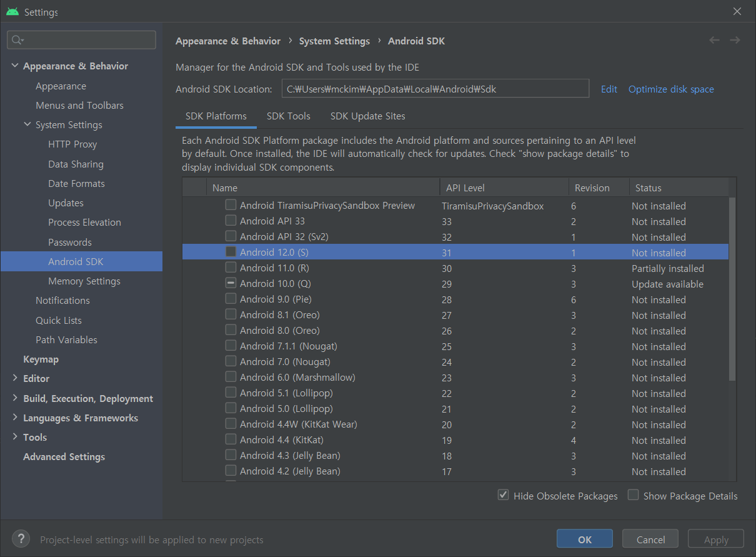Toggle the Android 10.0 (Q) checkbox
Screen dimensions: 756x557
point(231,283)
